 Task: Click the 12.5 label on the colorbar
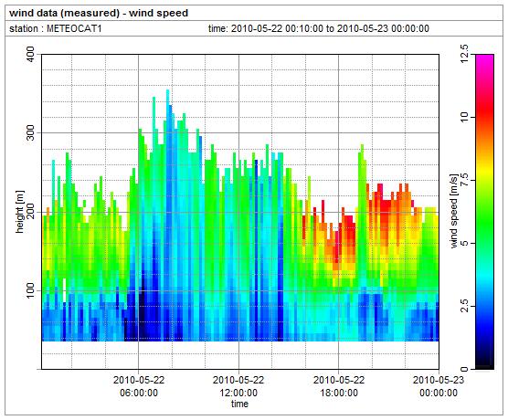pos(464,54)
